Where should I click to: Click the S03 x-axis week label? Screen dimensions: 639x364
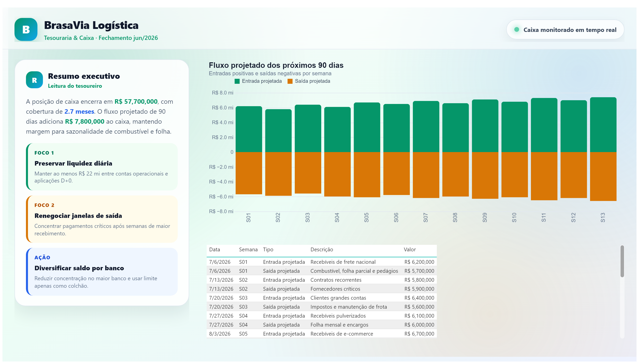tap(308, 217)
